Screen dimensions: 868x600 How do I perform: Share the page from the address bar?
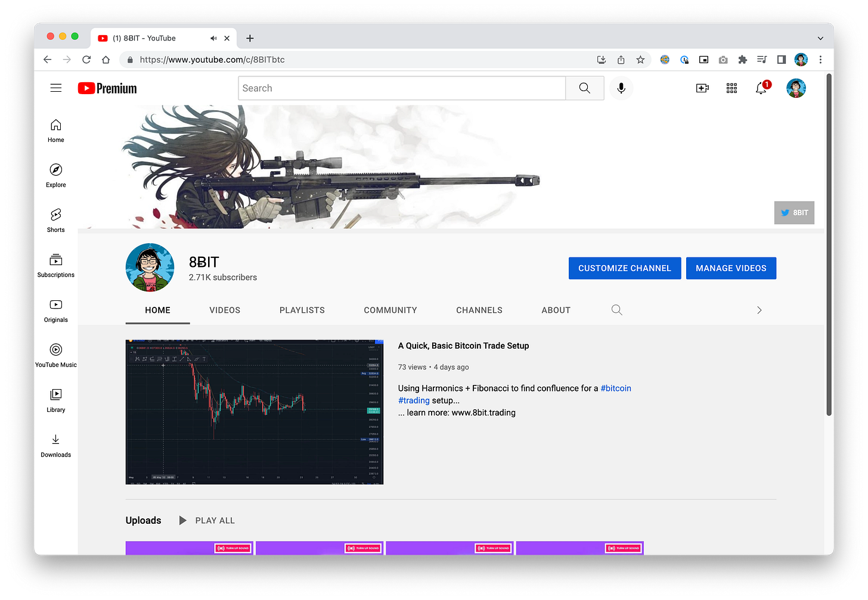[621, 60]
